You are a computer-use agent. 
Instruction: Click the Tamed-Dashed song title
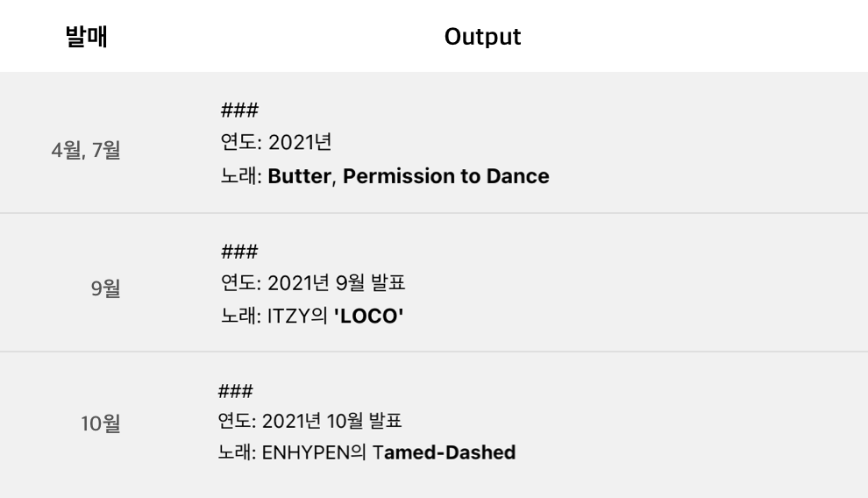pyautogui.click(x=444, y=452)
